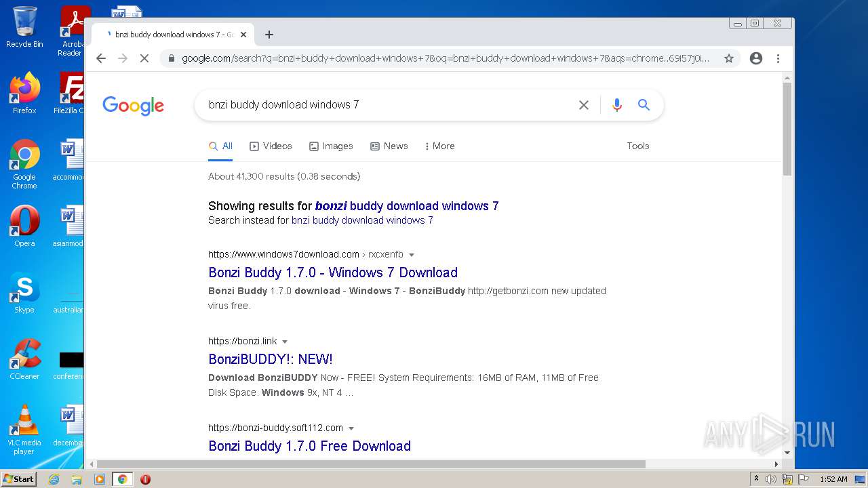
Task: Open the Google Chrome desktop shortcut
Action: coord(24,164)
